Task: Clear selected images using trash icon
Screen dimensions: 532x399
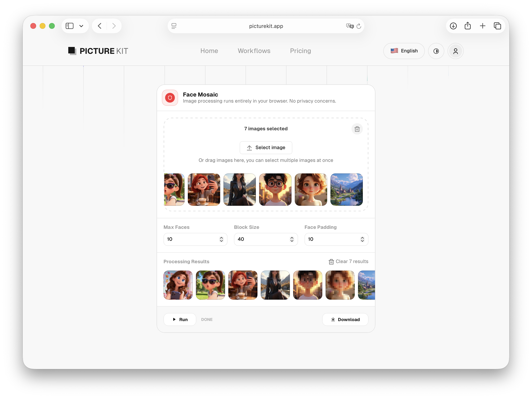Action: (x=357, y=129)
